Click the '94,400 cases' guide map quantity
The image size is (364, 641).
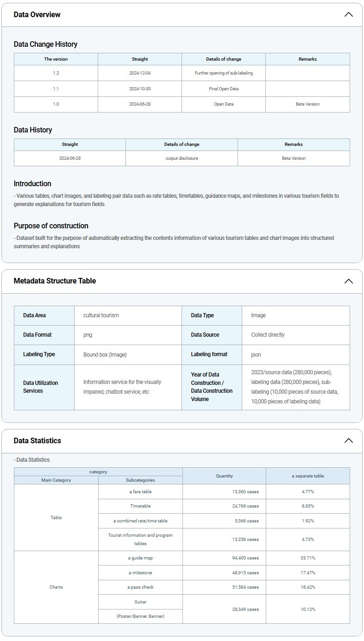tap(245, 558)
